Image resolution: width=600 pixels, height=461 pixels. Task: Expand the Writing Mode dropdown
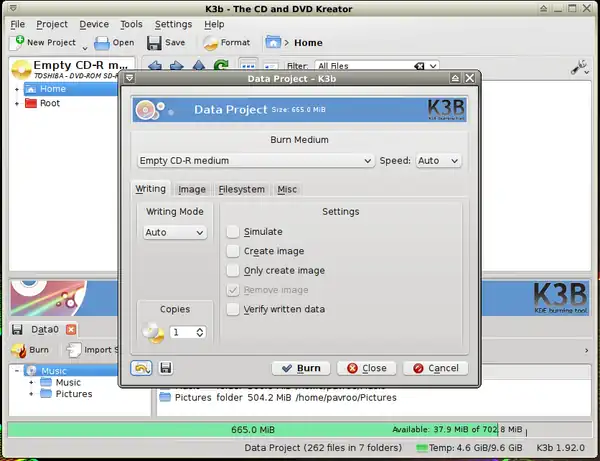(175, 232)
